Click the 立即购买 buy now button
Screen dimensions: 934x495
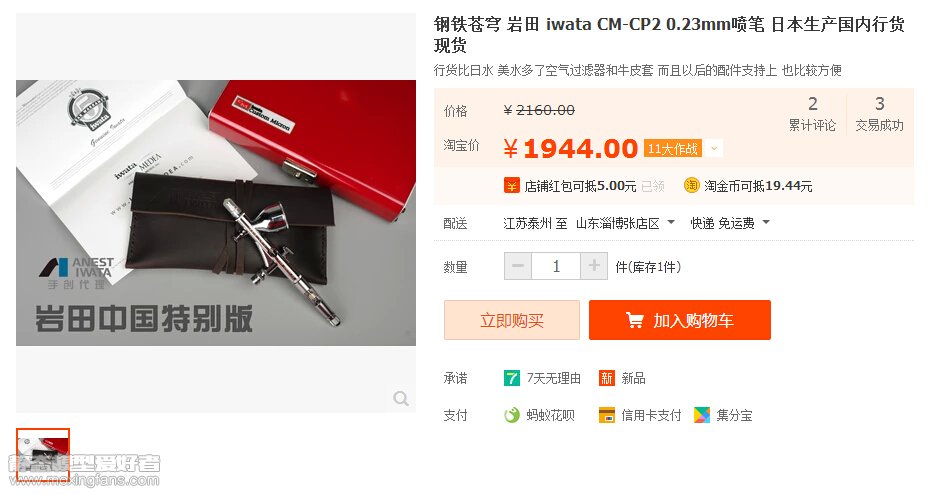click(x=512, y=320)
